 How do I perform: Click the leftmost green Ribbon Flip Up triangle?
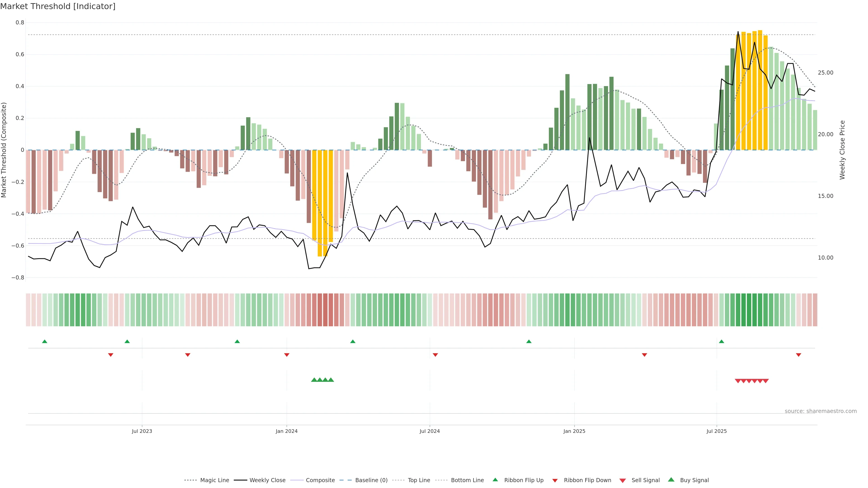[45, 342]
